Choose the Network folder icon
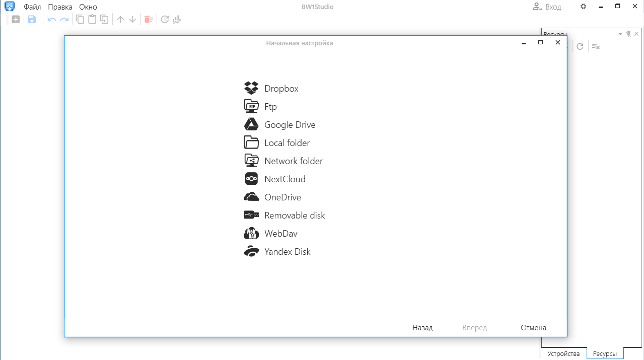644x360 pixels. pyautogui.click(x=251, y=161)
